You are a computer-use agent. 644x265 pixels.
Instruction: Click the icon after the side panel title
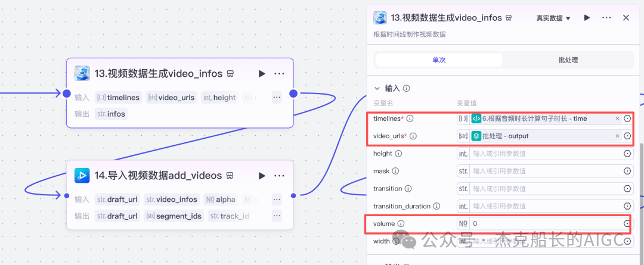tap(509, 18)
